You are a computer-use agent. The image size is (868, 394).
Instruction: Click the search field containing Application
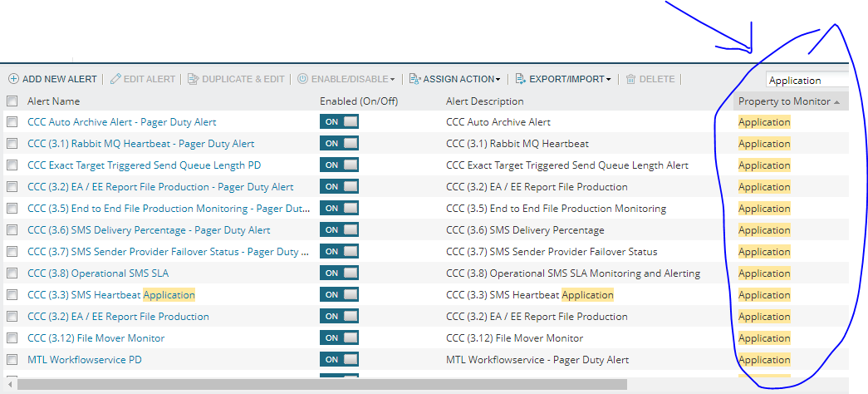(807, 81)
